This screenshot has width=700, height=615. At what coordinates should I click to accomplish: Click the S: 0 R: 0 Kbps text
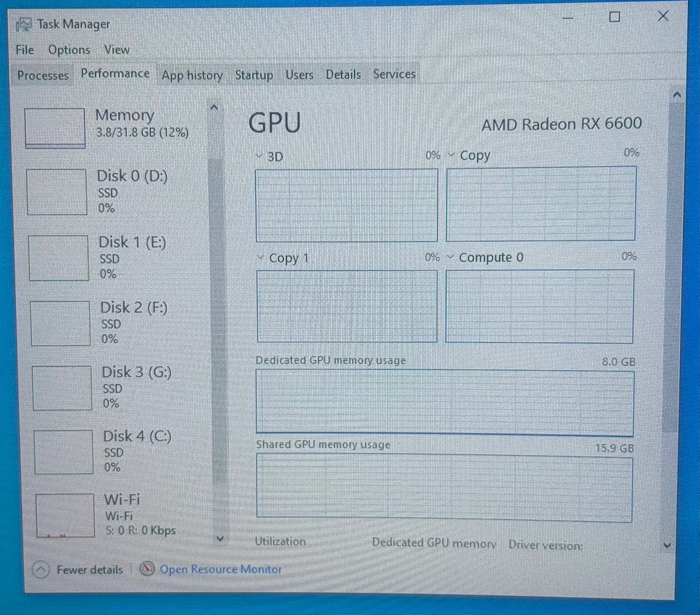pyautogui.click(x=141, y=530)
